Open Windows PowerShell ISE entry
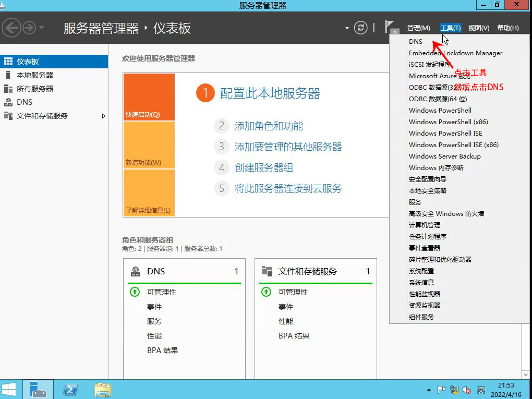The image size is (532, 399). pos(445,134)
